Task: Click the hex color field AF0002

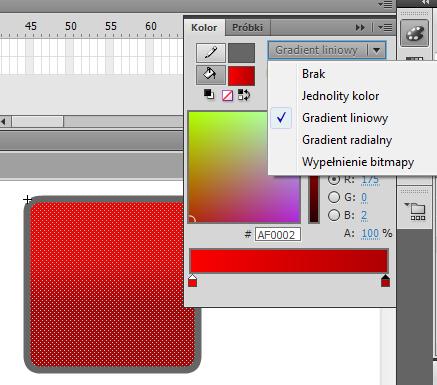Action: click(x=278, y=235)
